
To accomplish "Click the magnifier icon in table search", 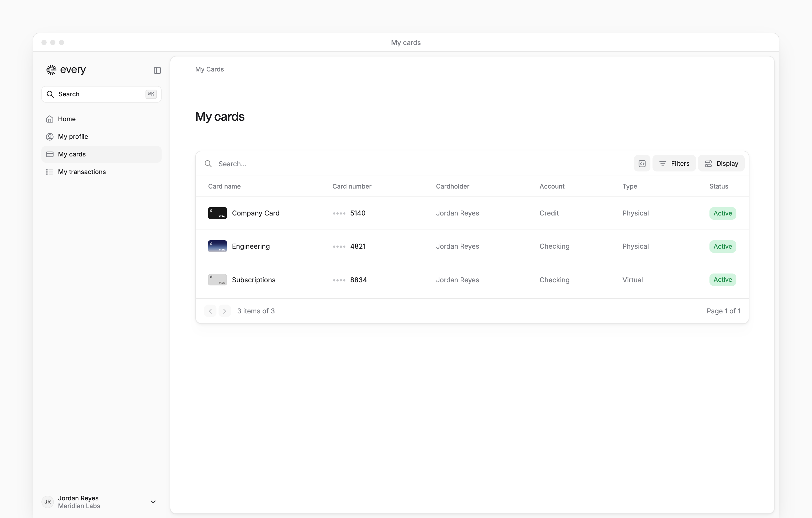I will tap(208, 164).
